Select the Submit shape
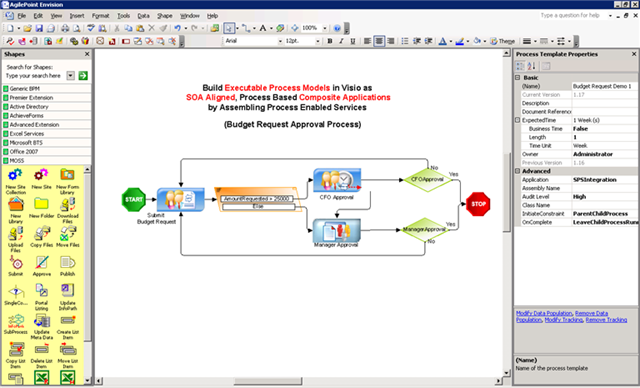The height and width of the screenshot is (388, 640). tap(16, 266)
